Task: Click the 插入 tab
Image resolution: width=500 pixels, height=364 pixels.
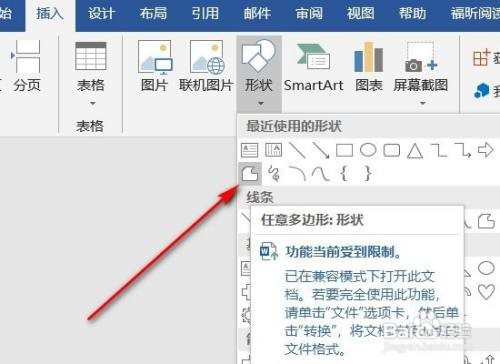Action: [x=50, y=14]
